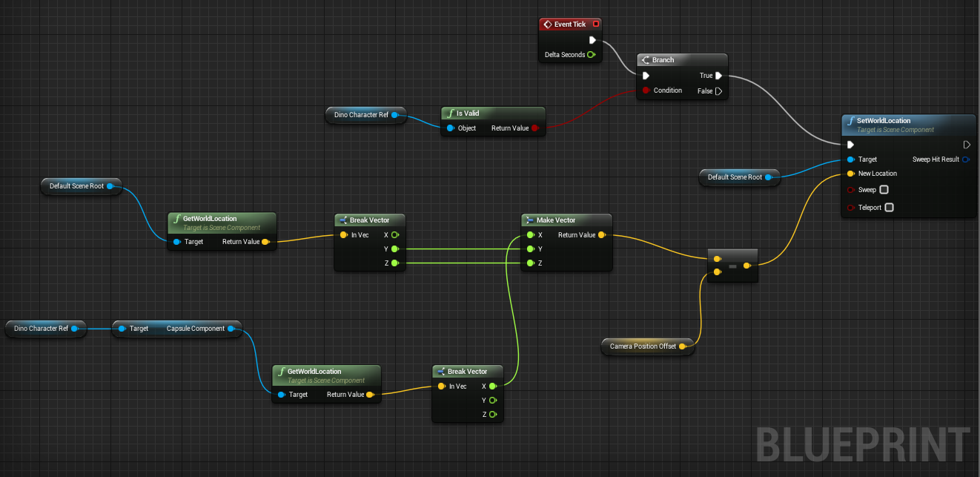This screenshot has width=980, height=477.
Task: Click the Z input pin on Make Vector
Action: [530, 263]
